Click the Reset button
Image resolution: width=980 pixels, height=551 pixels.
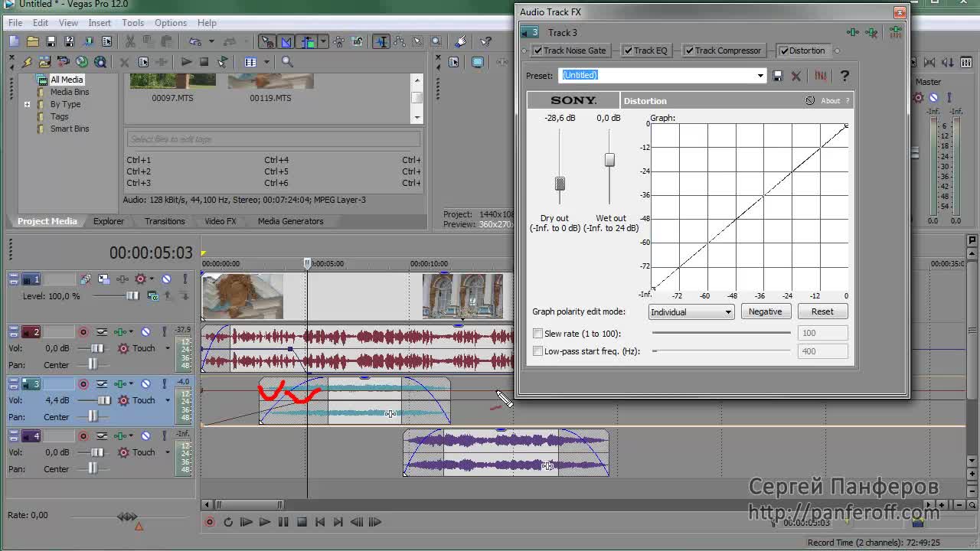pos(822,311)
